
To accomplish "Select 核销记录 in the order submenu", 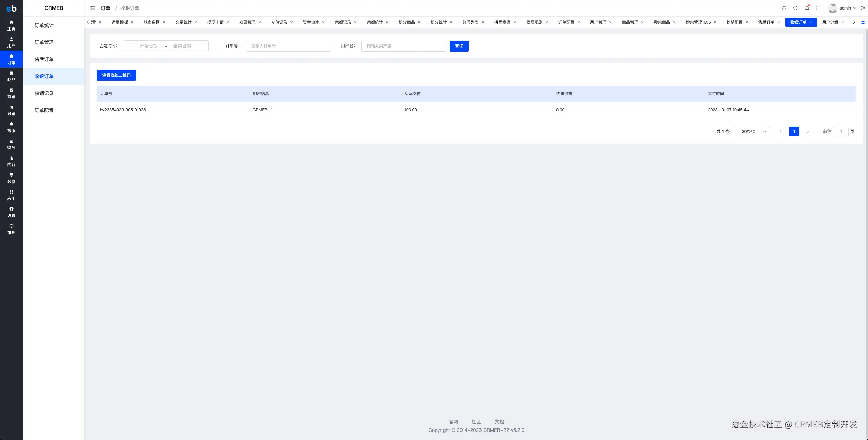I will coord(44,93).
